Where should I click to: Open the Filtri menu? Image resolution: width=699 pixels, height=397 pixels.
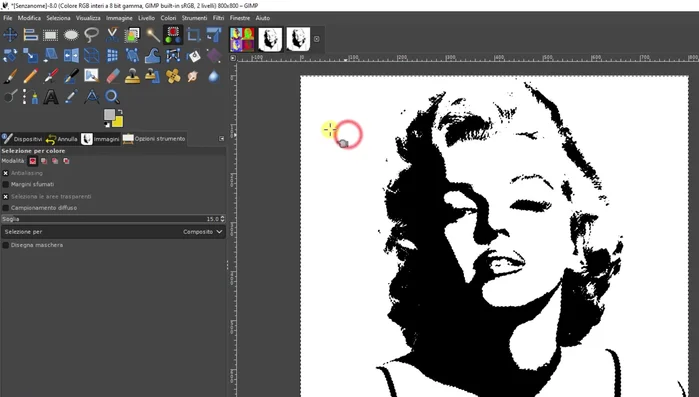point(218,18)
